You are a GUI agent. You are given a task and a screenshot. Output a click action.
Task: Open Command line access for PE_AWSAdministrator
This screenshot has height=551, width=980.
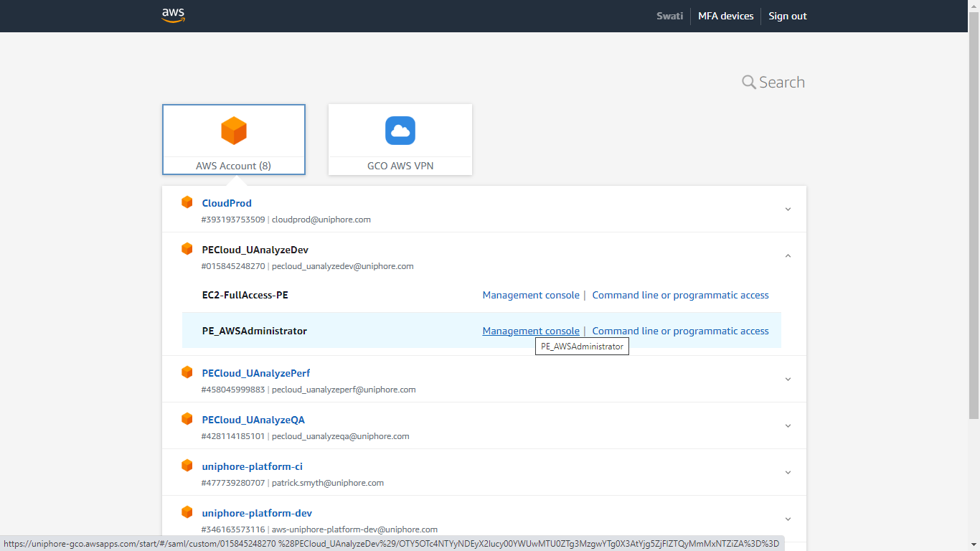click(x=680, y=331)
